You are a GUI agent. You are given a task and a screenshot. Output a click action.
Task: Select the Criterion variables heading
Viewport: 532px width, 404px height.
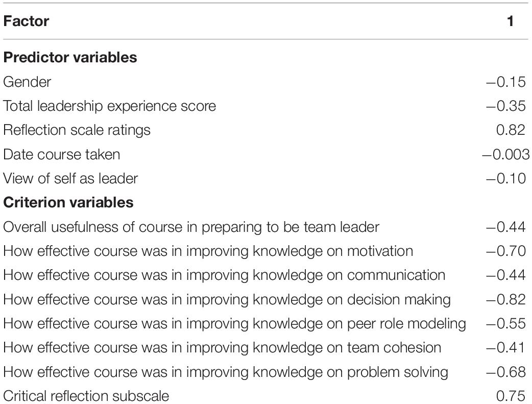point(68,202)
